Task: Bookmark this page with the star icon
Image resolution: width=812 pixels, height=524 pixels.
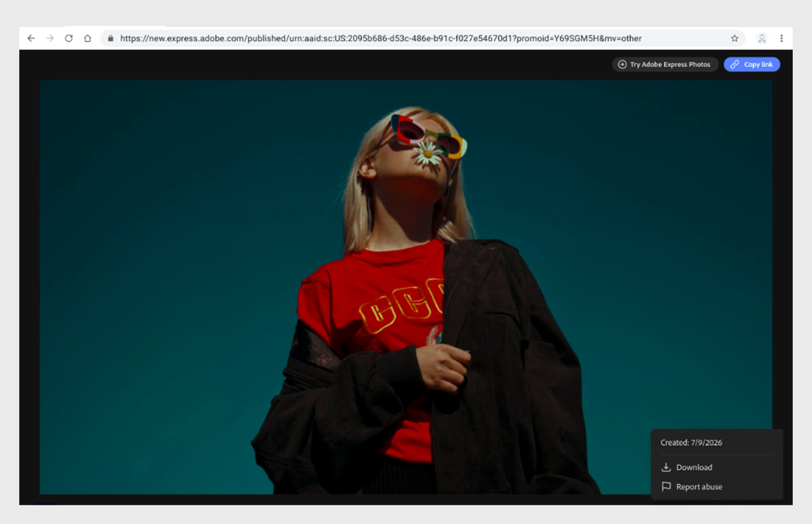Action: pos(734,38)
